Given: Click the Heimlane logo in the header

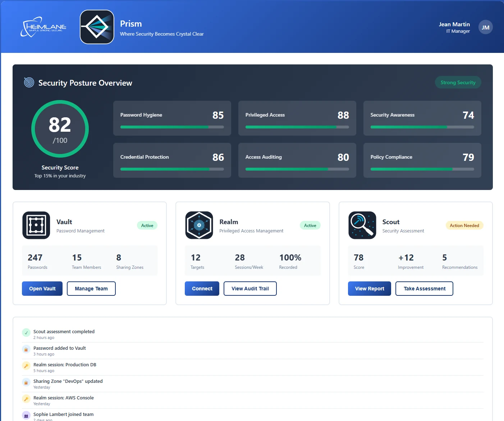Looking at the screenshot, I should (43, 27).
